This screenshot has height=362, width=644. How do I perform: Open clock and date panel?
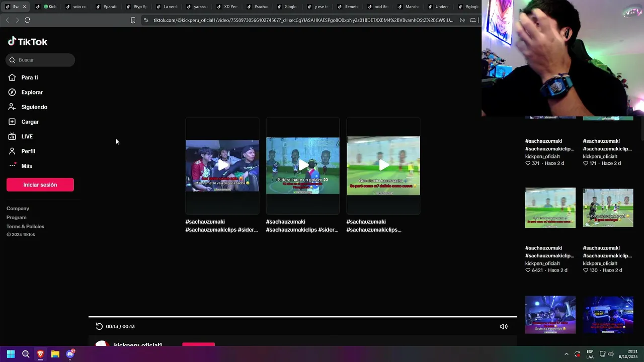[628, 354]
